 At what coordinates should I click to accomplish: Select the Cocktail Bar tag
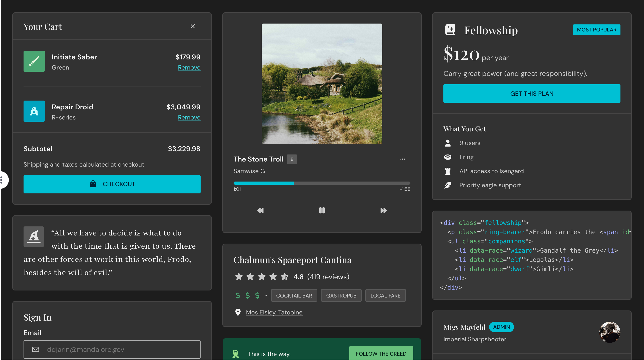tap(294, 296)
